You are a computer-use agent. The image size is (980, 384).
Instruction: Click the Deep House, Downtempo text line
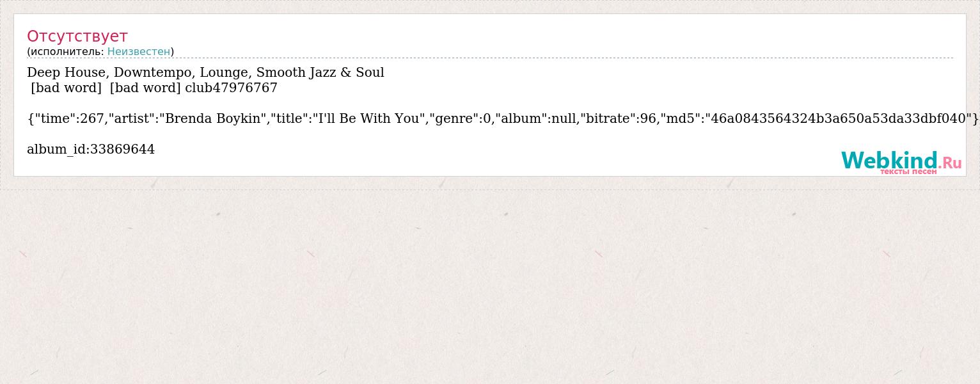[x=205, y=72]
